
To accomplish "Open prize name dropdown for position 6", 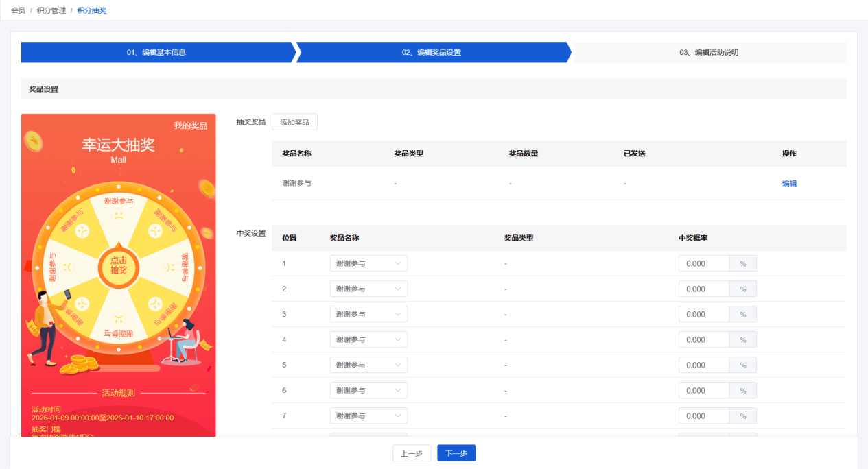I will 368,390.
